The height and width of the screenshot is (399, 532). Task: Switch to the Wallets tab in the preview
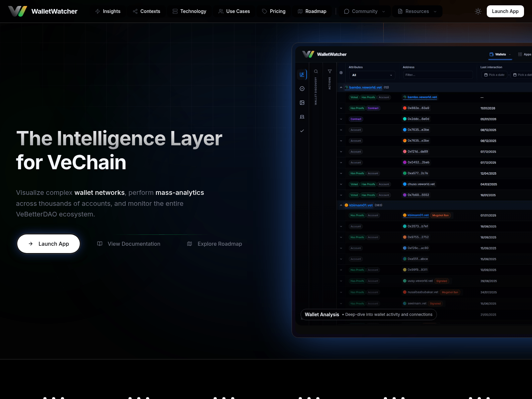500,55
